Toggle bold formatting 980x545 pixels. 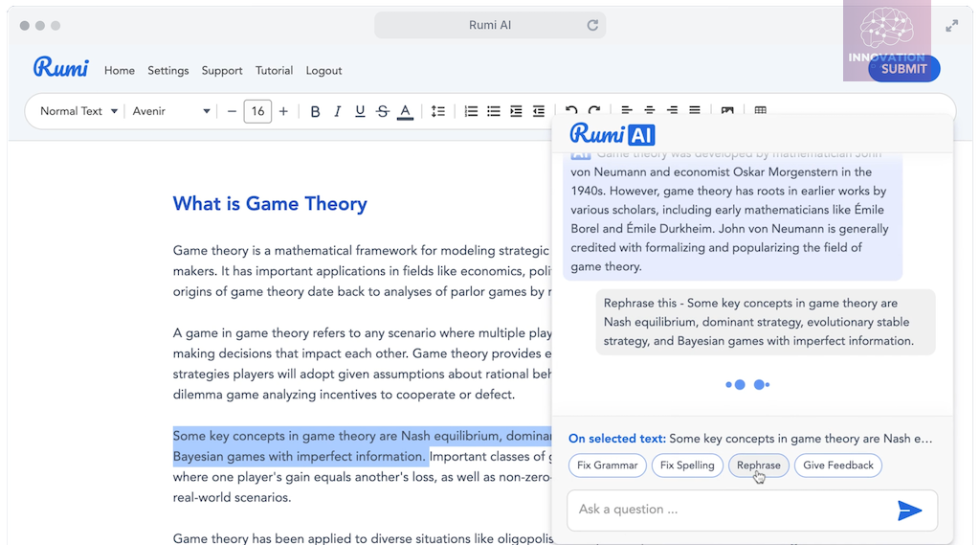(315, 111)
